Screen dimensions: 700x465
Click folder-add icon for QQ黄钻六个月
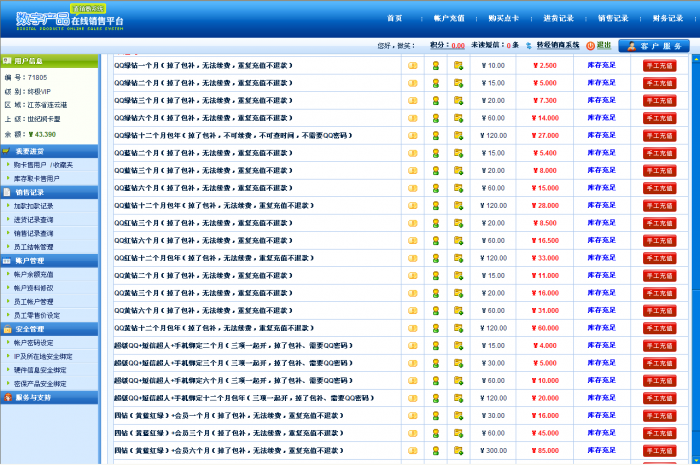458,311
